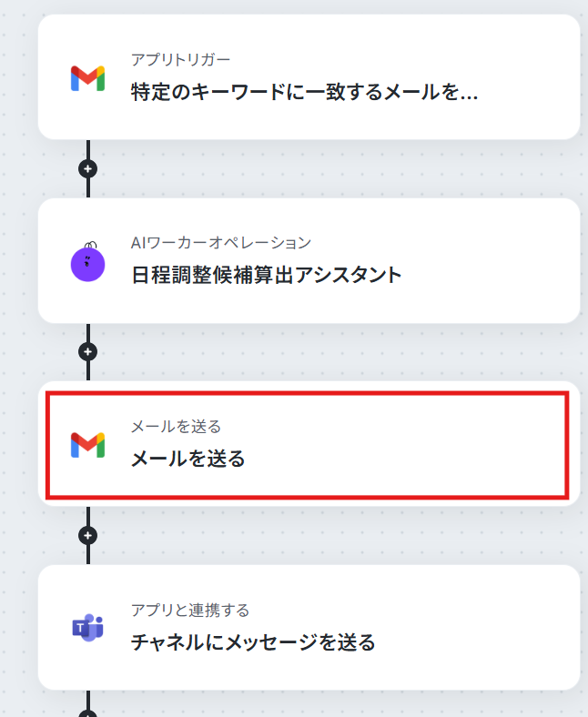
Task: Click blank area inside the red-highlighted card
Action: click(410, 446)
